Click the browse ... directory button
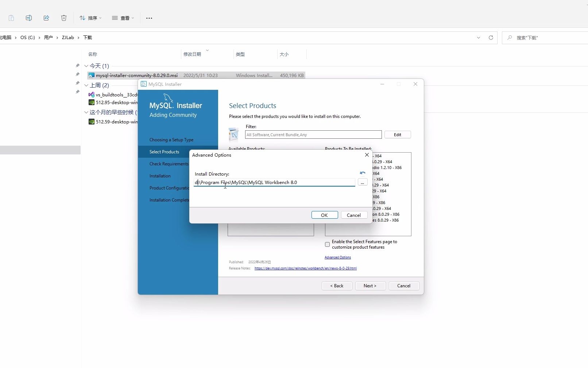The width and height of the screenshot is (588, 368). [x=362, y=182]
